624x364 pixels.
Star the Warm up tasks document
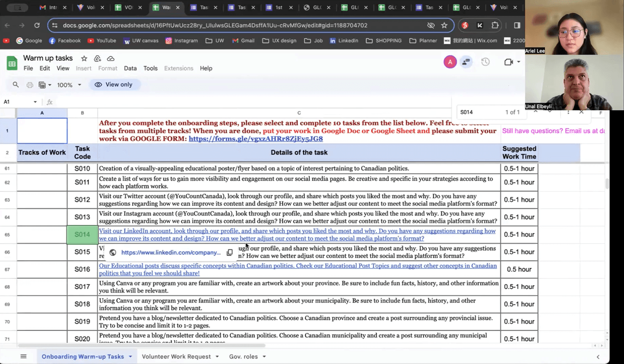click(x=84, y=58)
